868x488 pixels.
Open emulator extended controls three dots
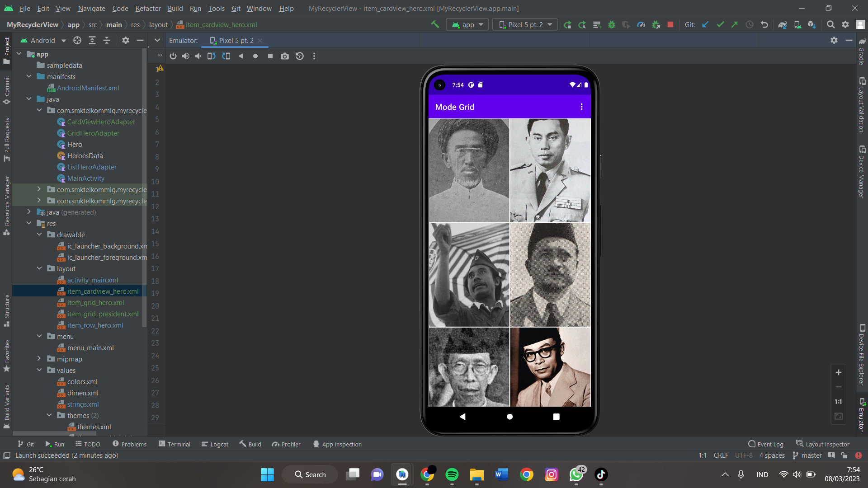pyautogui.click(x=314, y=56)
